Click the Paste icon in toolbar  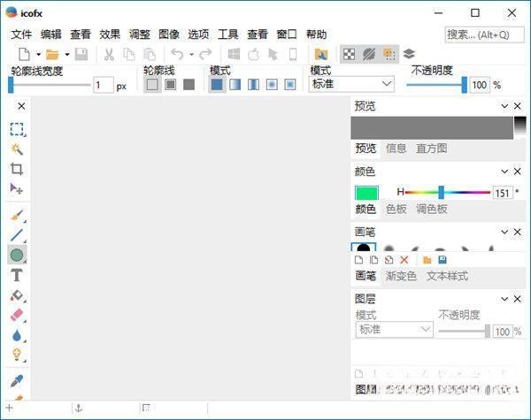point(150,54)
